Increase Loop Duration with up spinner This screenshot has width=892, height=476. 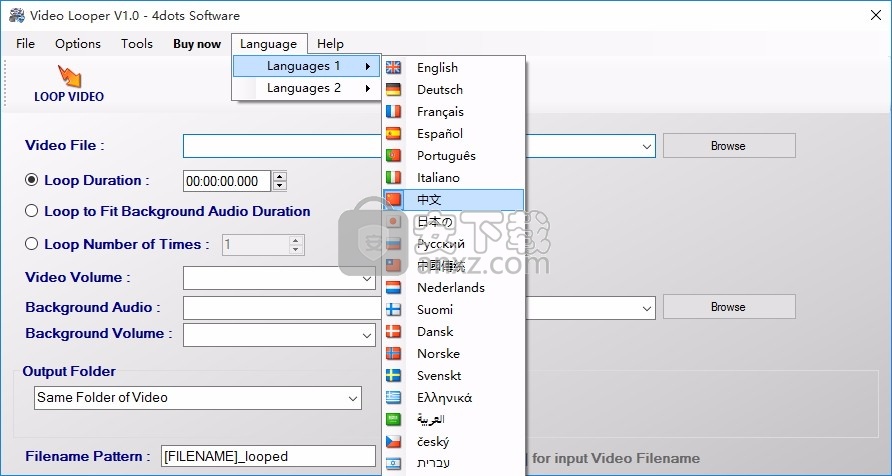pos(279,176)
